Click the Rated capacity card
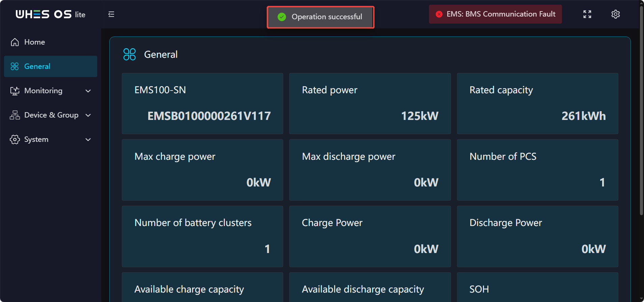Viewport: 644px width, 302px height. (x=537, y=103)
